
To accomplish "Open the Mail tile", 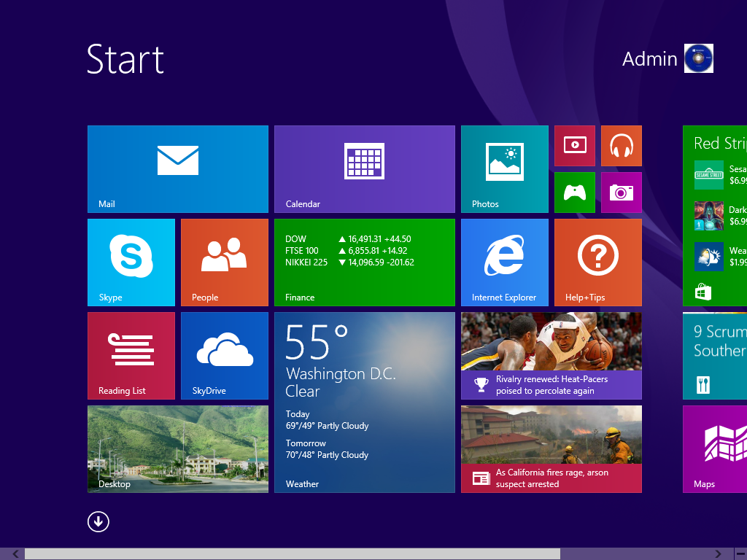I will pos(178,169).
